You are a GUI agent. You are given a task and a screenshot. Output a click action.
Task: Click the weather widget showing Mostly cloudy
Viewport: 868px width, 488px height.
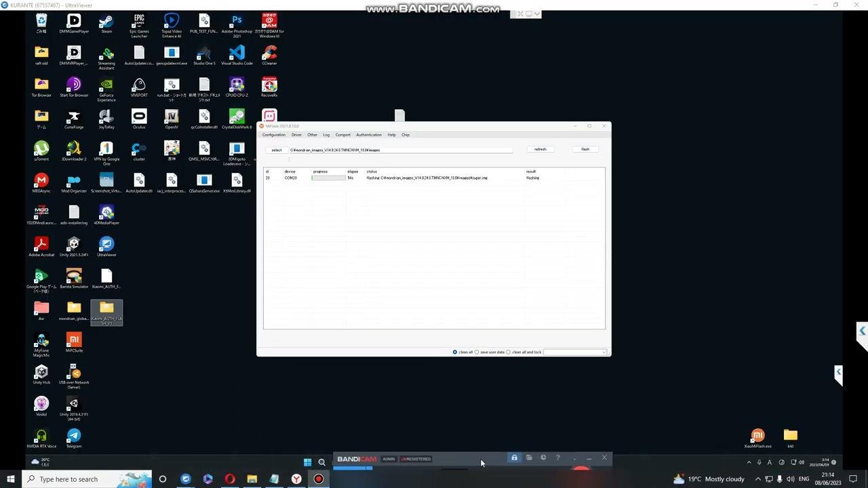coord(709,479)
